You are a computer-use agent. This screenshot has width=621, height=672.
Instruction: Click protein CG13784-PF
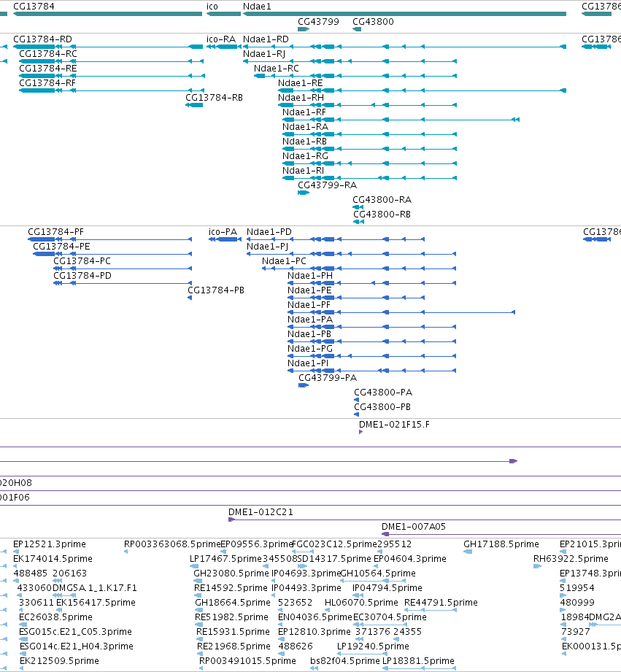coord(55,231)
